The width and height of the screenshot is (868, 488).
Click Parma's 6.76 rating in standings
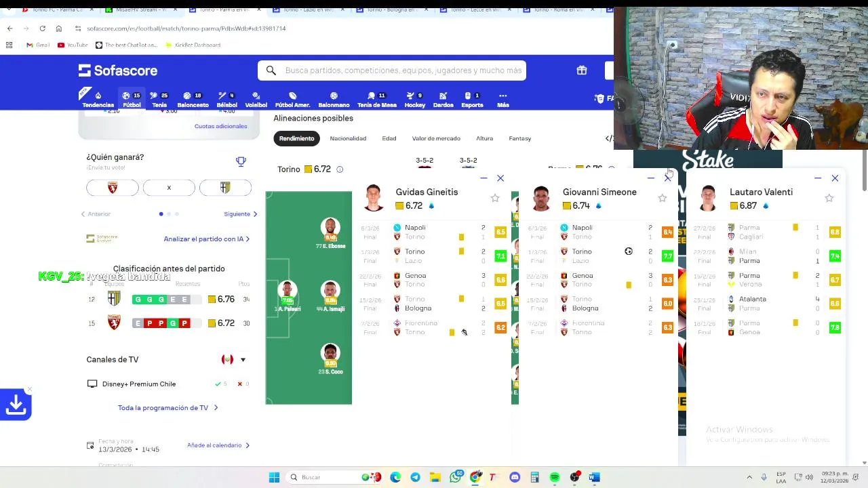(x=221, y=300)
